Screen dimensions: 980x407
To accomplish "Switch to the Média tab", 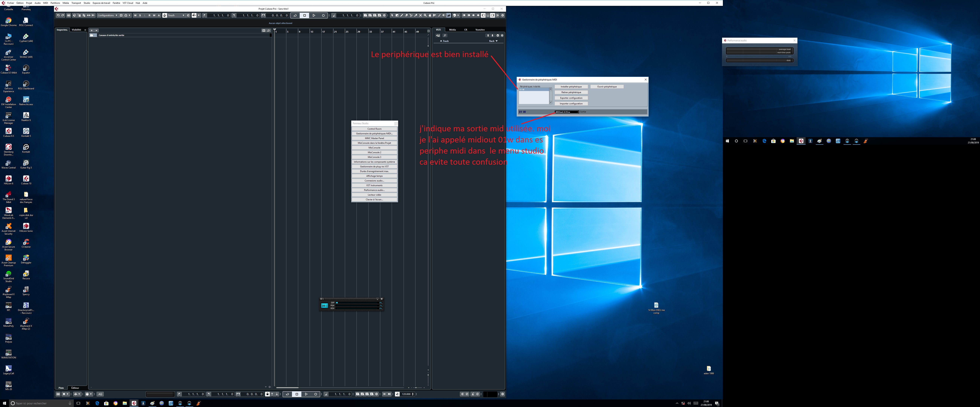I will click(x=452, y=29).
